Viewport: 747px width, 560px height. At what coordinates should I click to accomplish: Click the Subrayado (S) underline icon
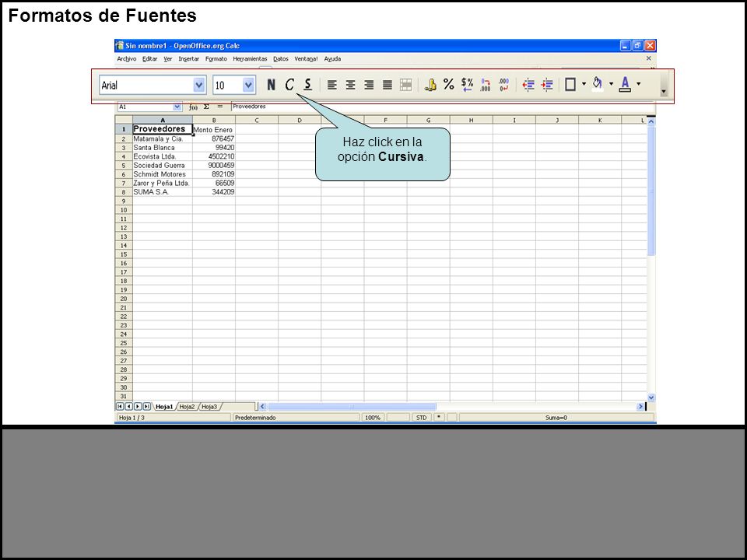tap(308, 85)
